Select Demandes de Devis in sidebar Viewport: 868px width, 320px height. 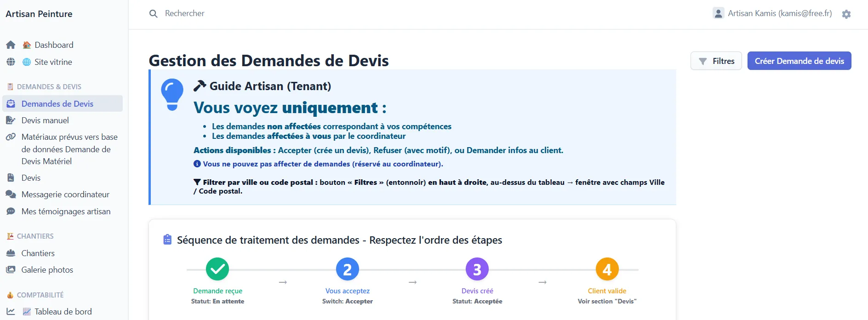pos(63,104)
